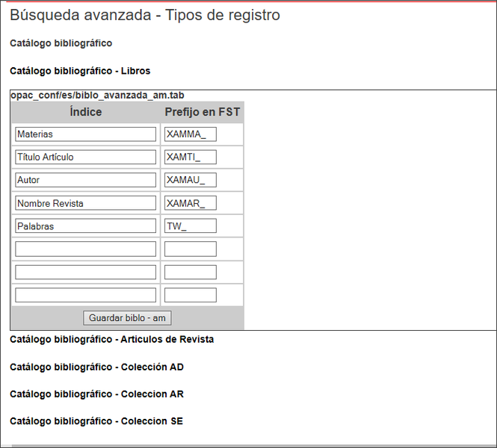Click the Palabras index input field
497x448 pixels.
[85, 226]
